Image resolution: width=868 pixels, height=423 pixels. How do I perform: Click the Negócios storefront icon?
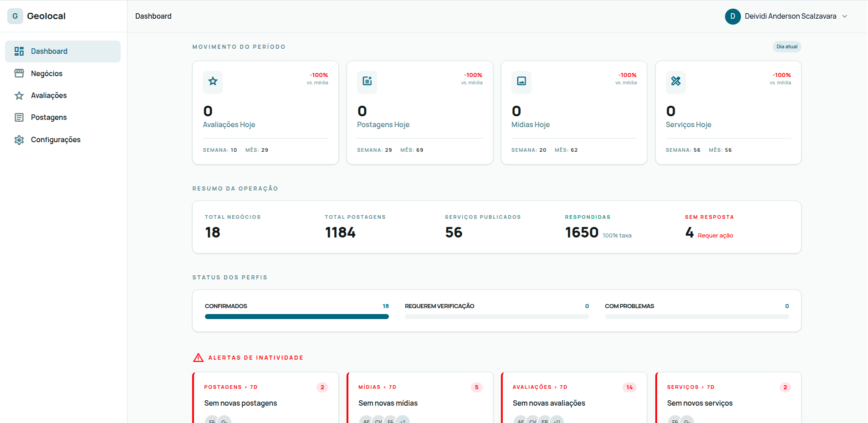coord(19,73)
